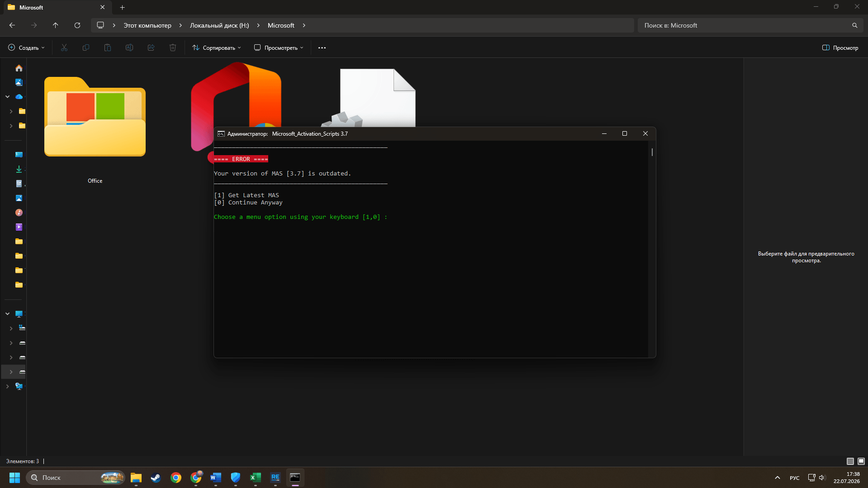Go forward in folder history
868x488 pixels.
[34, 25]
